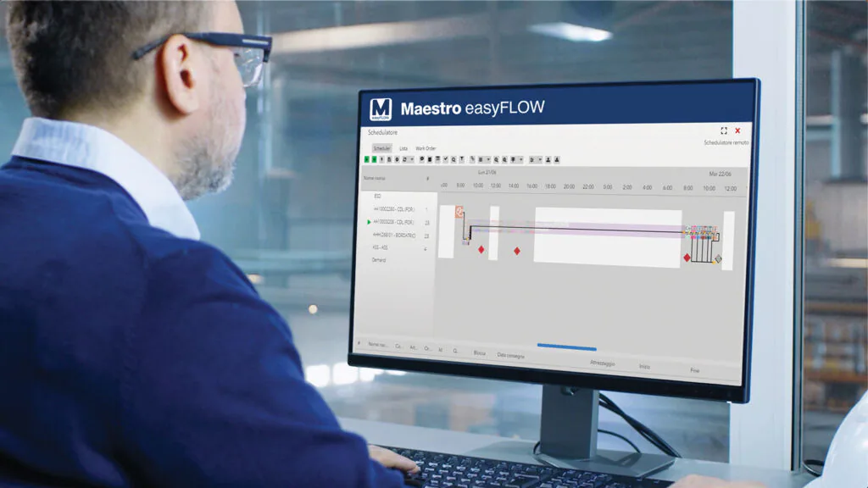Click the Schedulatore remoto link

click(726, 143)
